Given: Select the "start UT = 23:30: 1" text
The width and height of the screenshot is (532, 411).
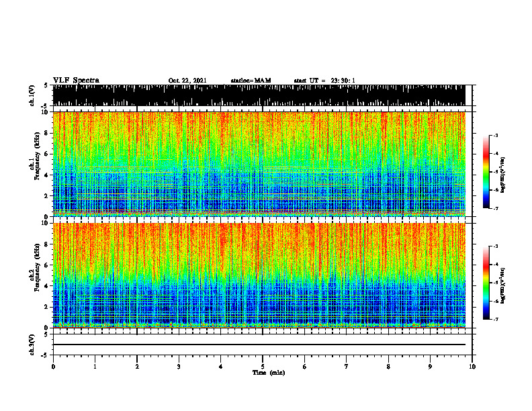Looking at the screenshot, I should (x=324, y=81).
